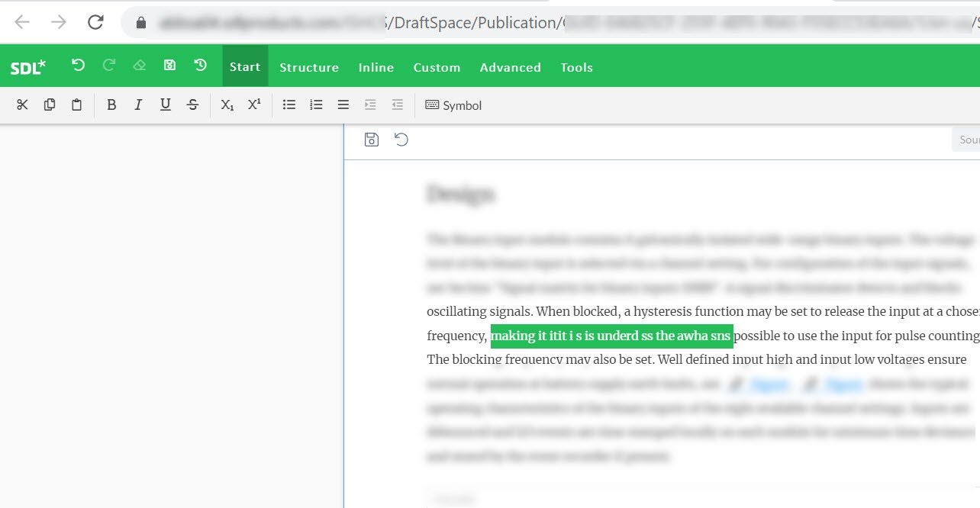Toggle strikethrough formatting

tap(192, 104)
